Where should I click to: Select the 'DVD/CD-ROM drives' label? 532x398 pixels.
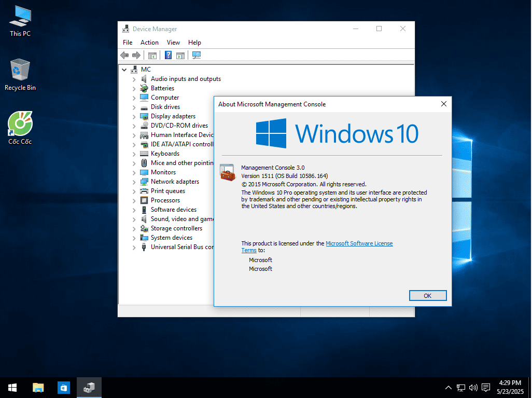click(179, 126)
